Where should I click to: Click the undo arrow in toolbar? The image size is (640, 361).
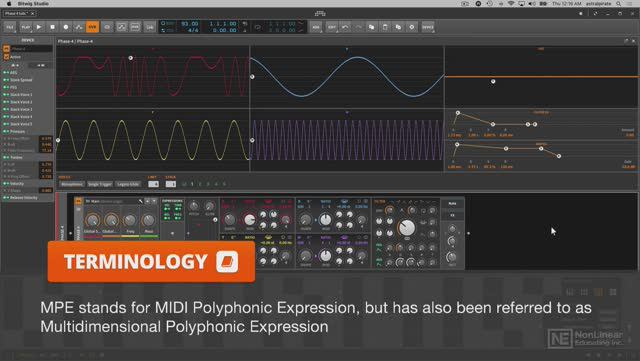pyautogui.click(x=345, y=27)
